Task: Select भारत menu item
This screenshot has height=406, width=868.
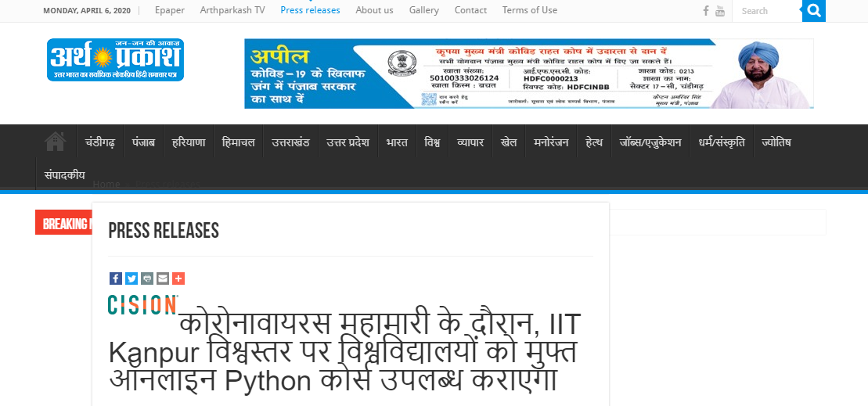Action: (x=397, y=142)
